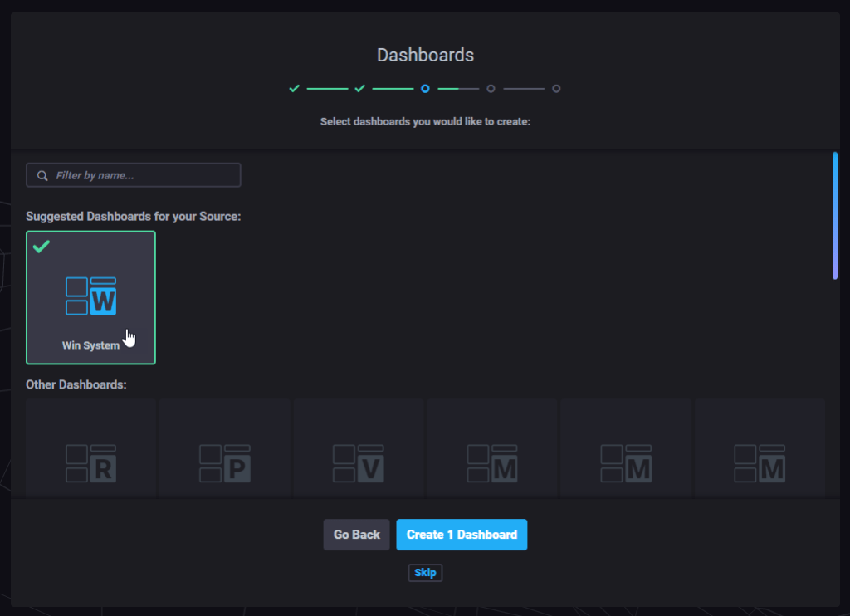Go to second completed step checkmark

(359, 88)
